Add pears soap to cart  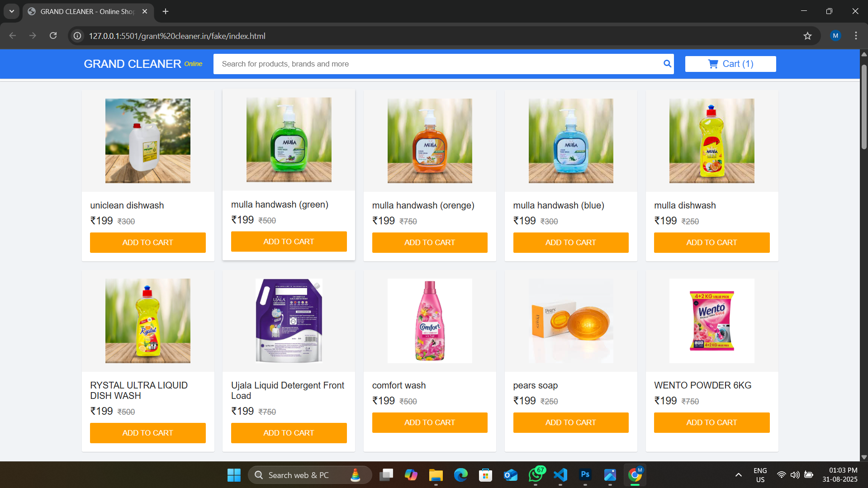point(571,422)
